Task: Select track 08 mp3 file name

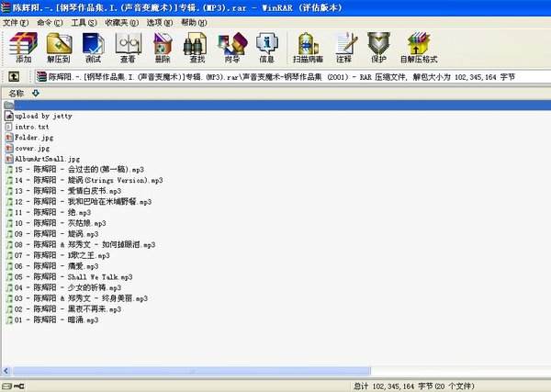Action: [x=85, y=245]
